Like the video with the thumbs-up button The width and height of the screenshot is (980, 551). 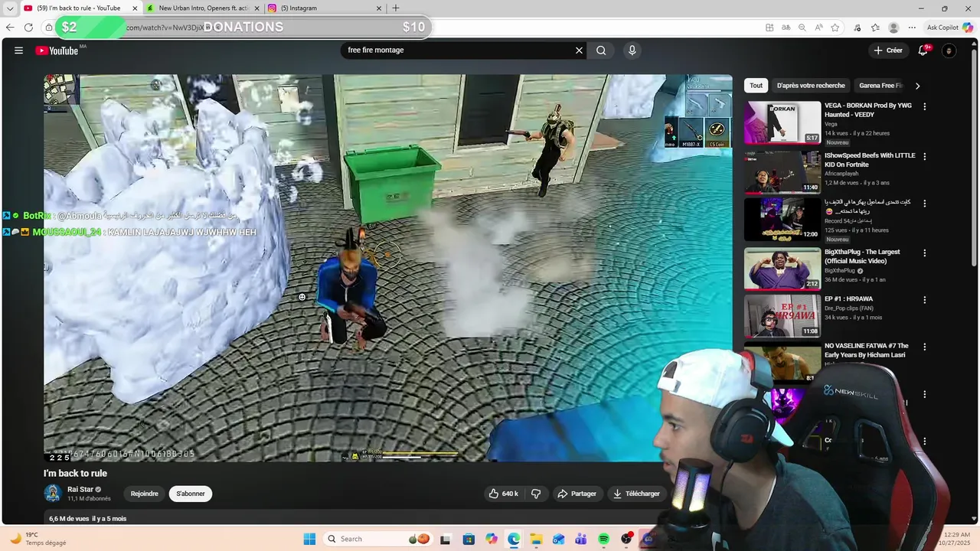tap(504, 494)
